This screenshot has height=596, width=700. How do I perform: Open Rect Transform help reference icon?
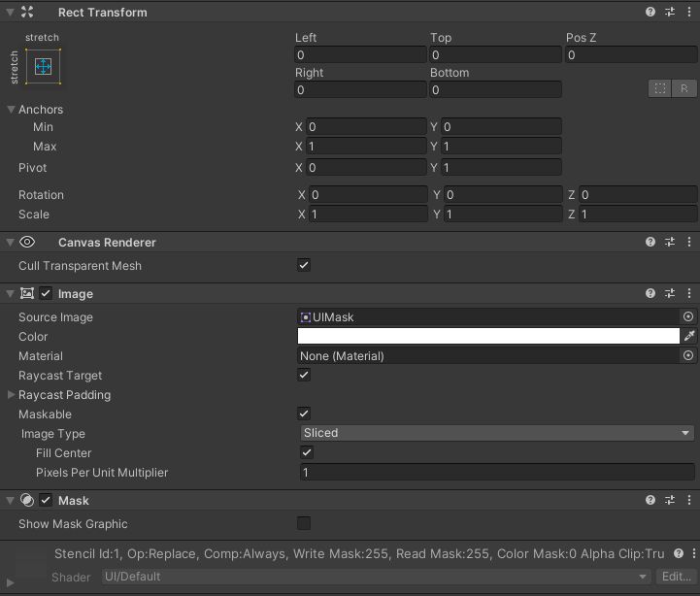650,12
